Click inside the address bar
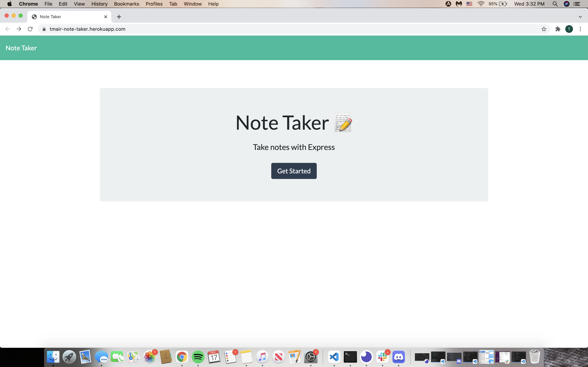Image resolution: width=588 pixels, height=367 pixels. [170, 29]
